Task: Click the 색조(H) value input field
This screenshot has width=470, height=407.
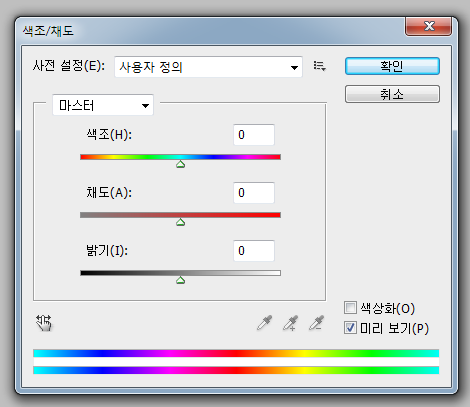Action: click(x=254, y=135)
